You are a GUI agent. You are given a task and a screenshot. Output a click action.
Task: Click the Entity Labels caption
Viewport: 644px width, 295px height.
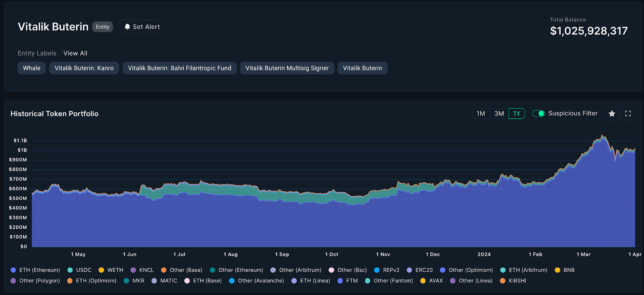[37, 53]
